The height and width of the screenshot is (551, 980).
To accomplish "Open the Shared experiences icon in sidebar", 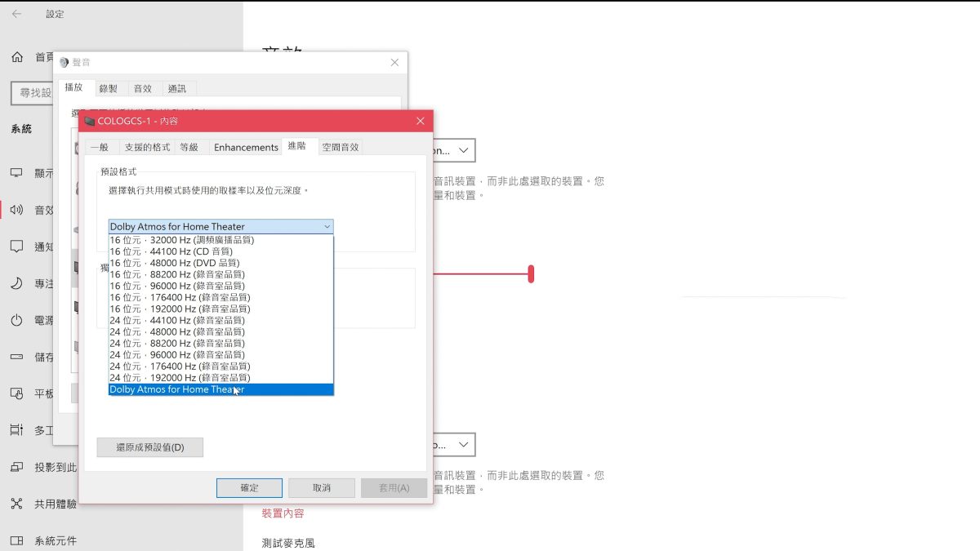I will point(16,504).
